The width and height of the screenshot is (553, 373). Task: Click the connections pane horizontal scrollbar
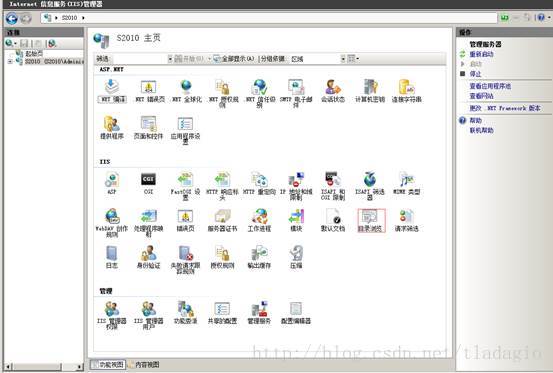tap(44, 367)
